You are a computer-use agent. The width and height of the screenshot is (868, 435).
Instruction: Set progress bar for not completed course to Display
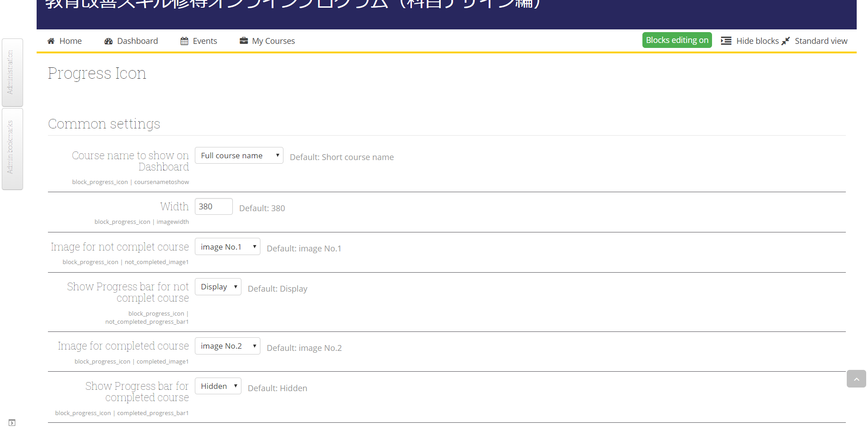coord(218,286)
